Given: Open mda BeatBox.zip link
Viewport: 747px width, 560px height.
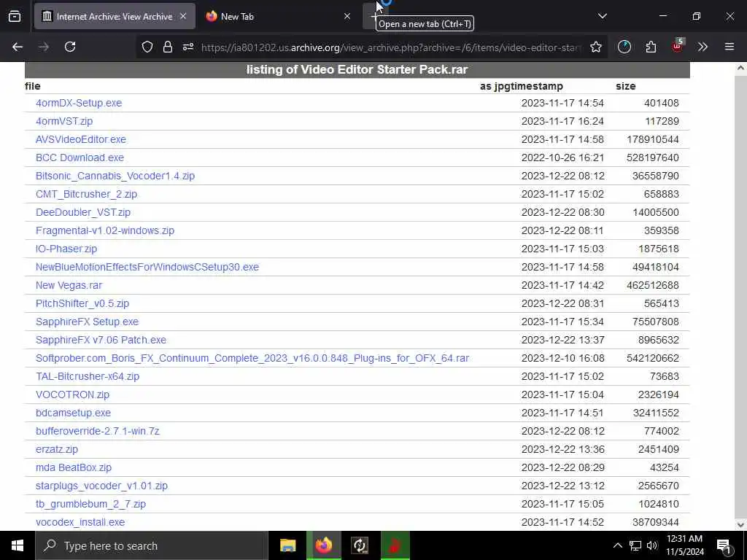Looking at the screenshot, I should point(74,467).
